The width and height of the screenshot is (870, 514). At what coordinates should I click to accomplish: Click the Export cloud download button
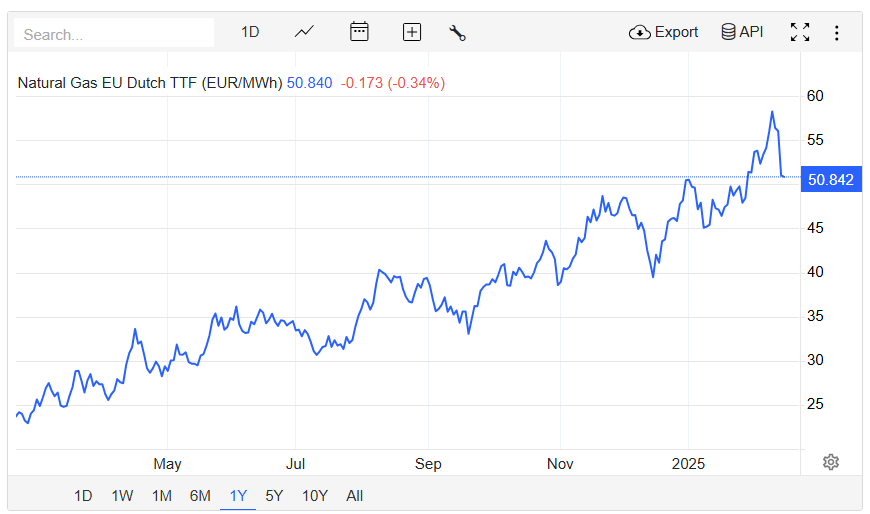click(663, 32)
